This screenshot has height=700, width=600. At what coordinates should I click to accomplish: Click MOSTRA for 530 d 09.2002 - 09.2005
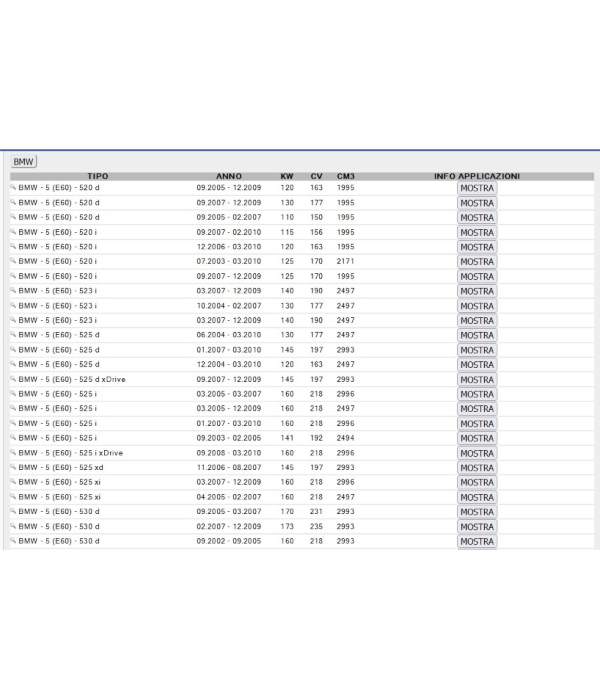click(x=477, y=541)
